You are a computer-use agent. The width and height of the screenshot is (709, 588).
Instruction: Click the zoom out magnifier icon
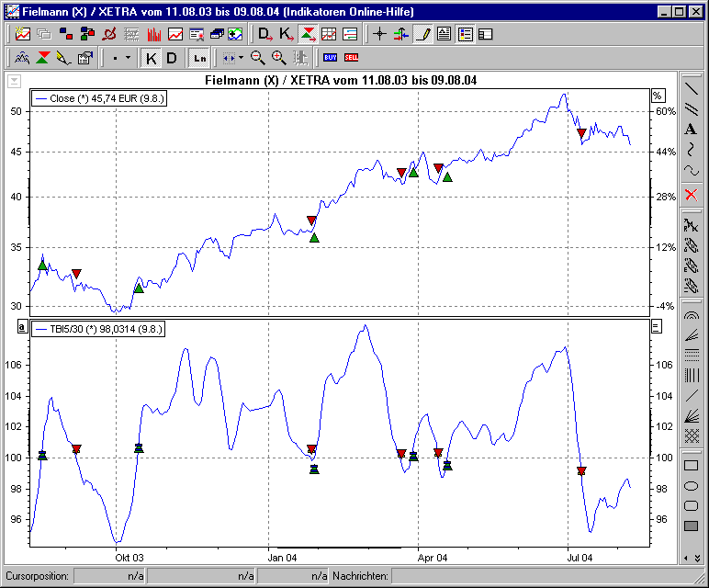coord(258,58)
